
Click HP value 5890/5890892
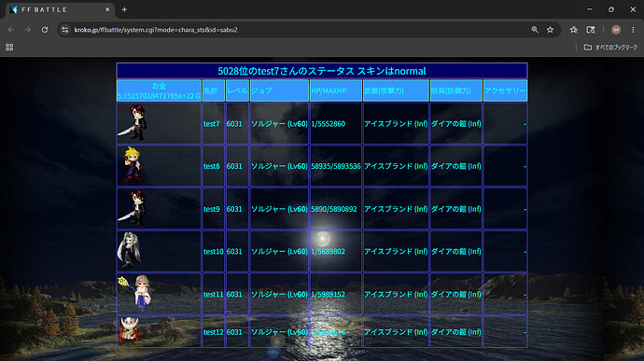point(334,209)
